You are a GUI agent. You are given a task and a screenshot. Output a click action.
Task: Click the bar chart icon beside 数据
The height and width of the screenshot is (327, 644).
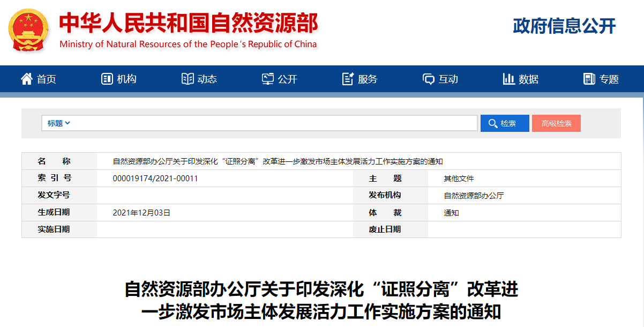coord(509,79)
